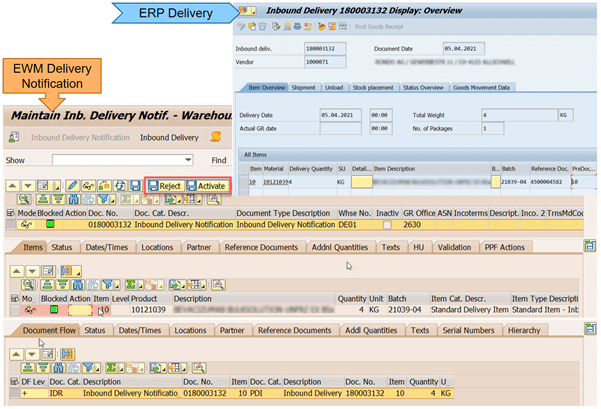This screenshot has height=409, width=601.
Task: Click the save diskette icon before Reject
Action: tap(134, 186)
